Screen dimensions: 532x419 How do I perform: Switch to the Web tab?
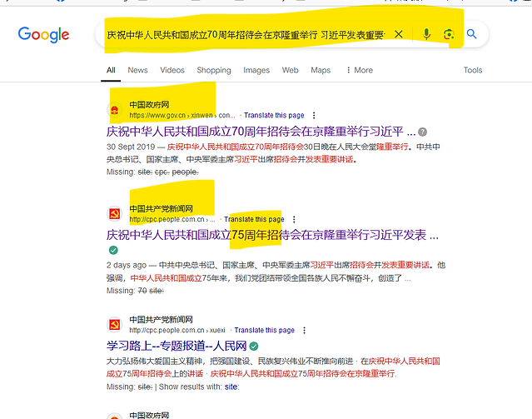tap(290, 70)
